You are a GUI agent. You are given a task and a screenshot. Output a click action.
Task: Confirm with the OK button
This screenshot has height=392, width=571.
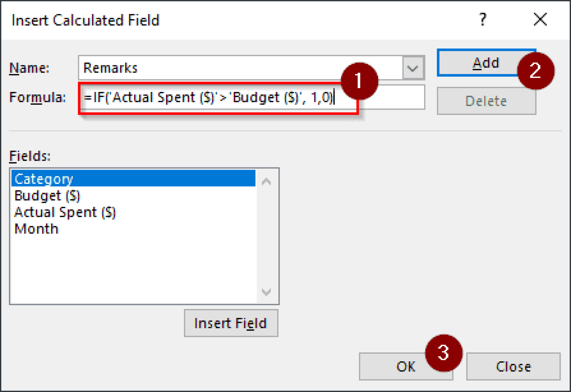point(406,366)
